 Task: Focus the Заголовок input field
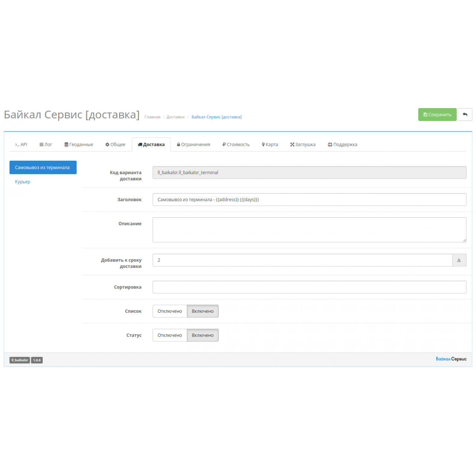pos(309,199)
